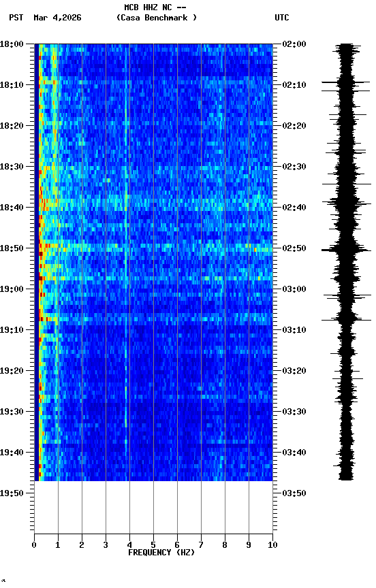Click the 19:10 PST time label
376x588 pixels.
[12, 330]
